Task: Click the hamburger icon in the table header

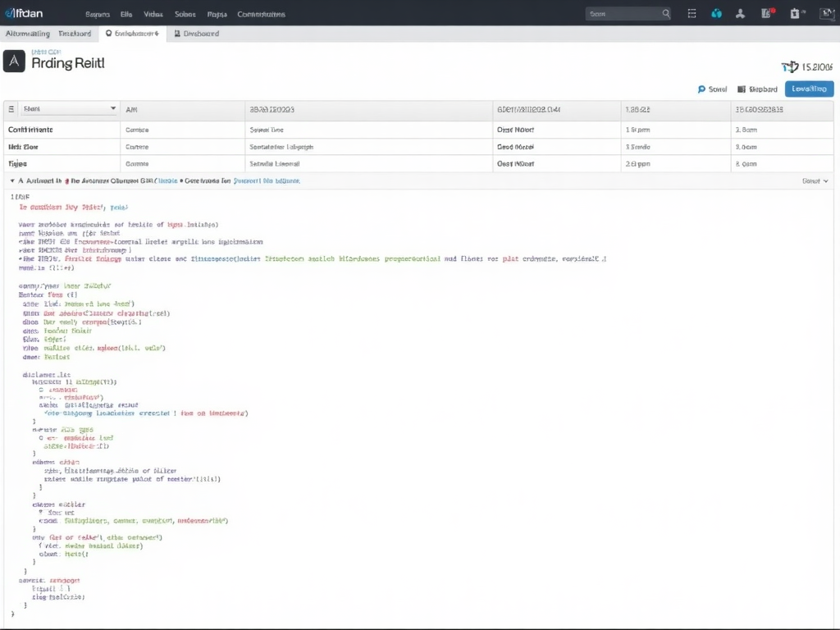Action: (x=11, y=109)
